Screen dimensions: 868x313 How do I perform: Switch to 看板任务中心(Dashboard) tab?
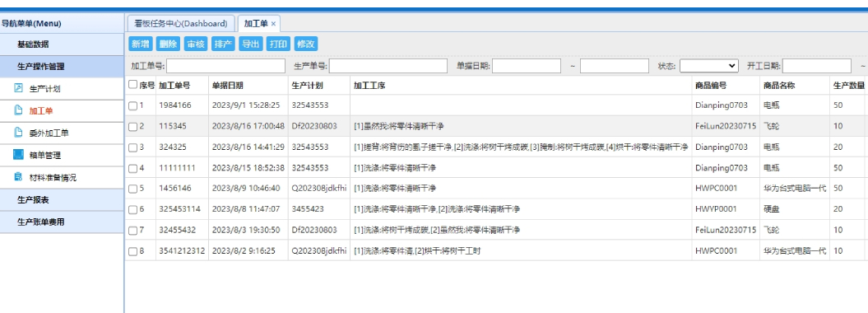pos(181,23)
